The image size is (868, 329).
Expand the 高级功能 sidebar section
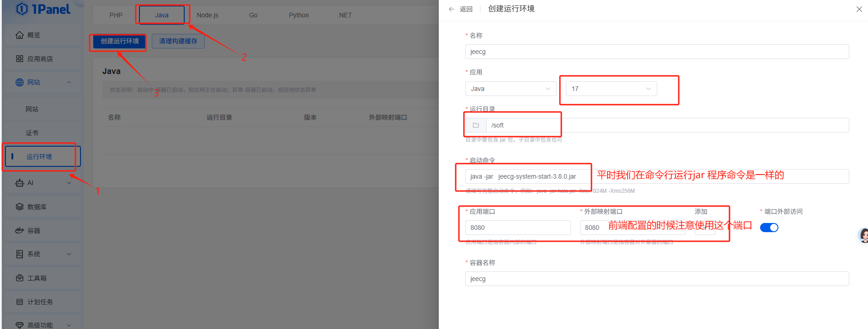coord(69,325)
